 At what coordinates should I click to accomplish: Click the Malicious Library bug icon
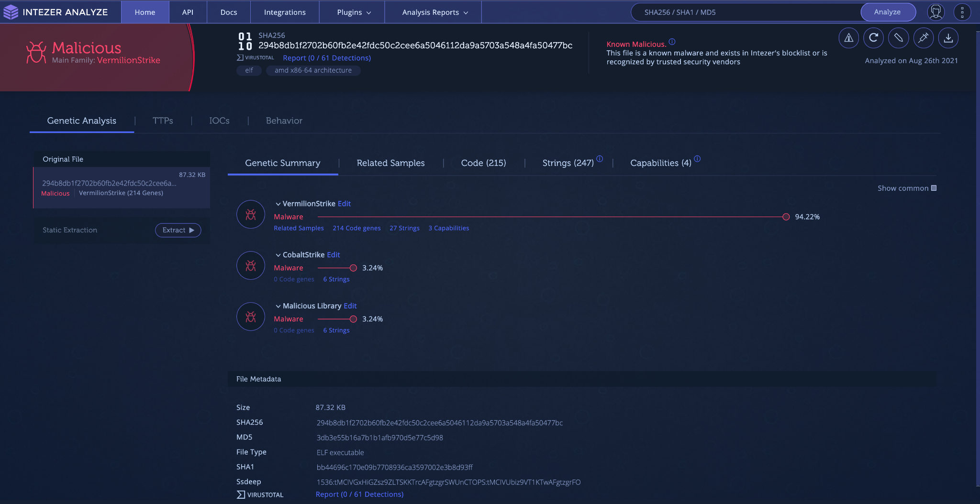click(251, 317)
